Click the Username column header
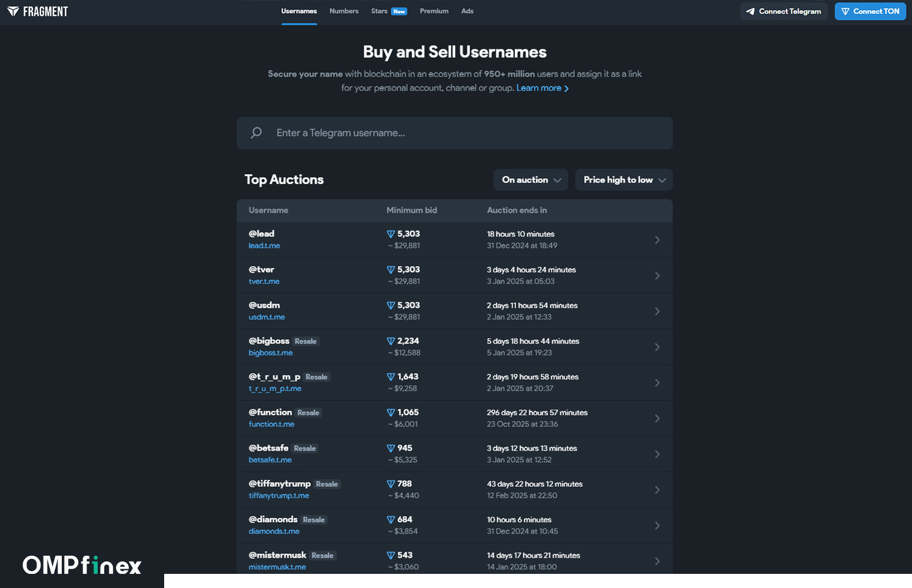 268,211
